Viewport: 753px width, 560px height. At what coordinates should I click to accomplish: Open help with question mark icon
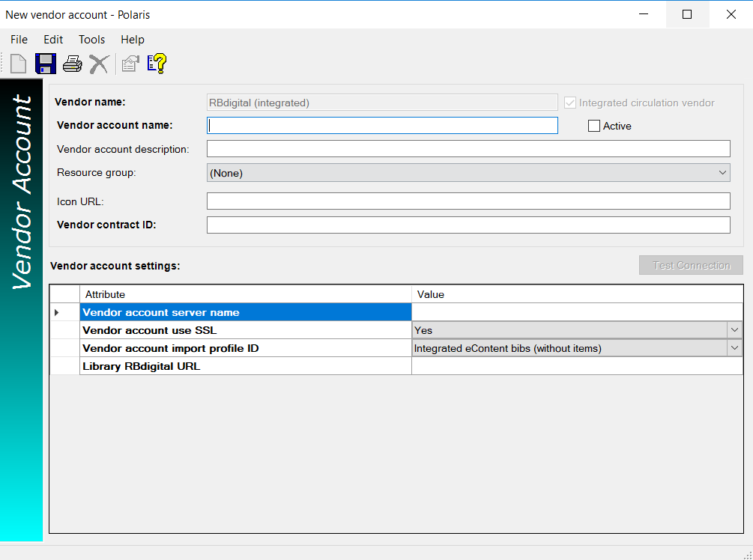157,64
